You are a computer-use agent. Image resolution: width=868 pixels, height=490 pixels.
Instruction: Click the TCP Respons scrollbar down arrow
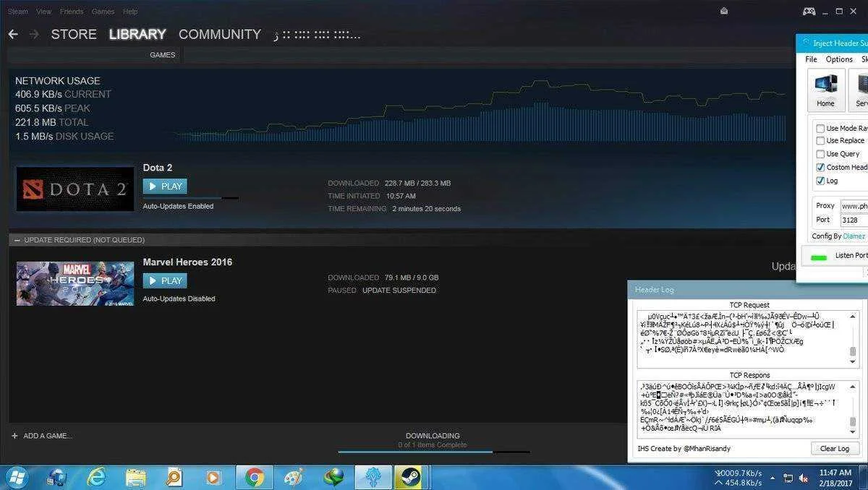(854, 432)
